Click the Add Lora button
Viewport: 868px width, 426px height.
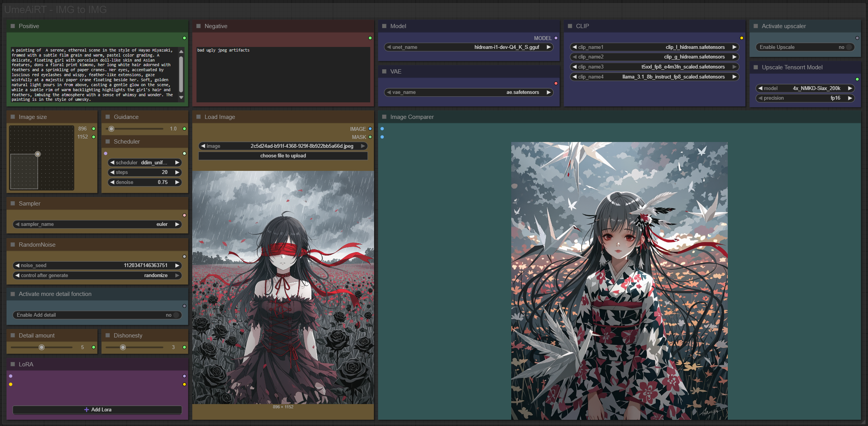click(x=97, y=410)
